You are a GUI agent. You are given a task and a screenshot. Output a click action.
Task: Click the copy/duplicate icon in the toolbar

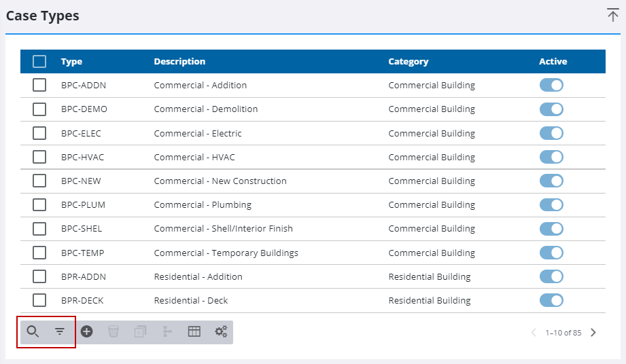140,331
